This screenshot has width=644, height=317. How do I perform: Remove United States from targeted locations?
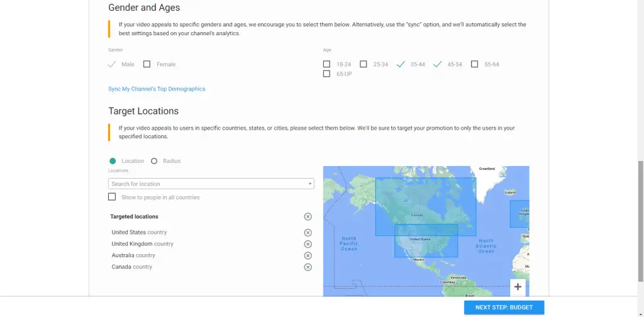tap(308, 233)
